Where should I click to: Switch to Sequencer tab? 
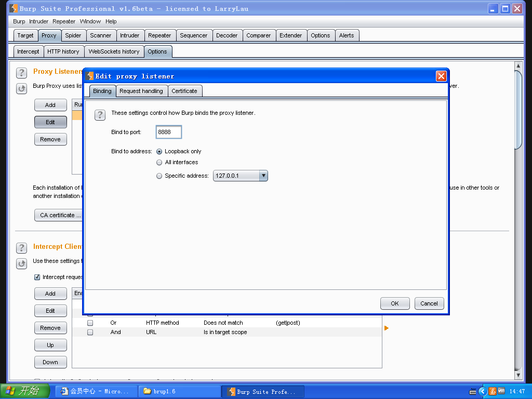(x=194, y=35)
